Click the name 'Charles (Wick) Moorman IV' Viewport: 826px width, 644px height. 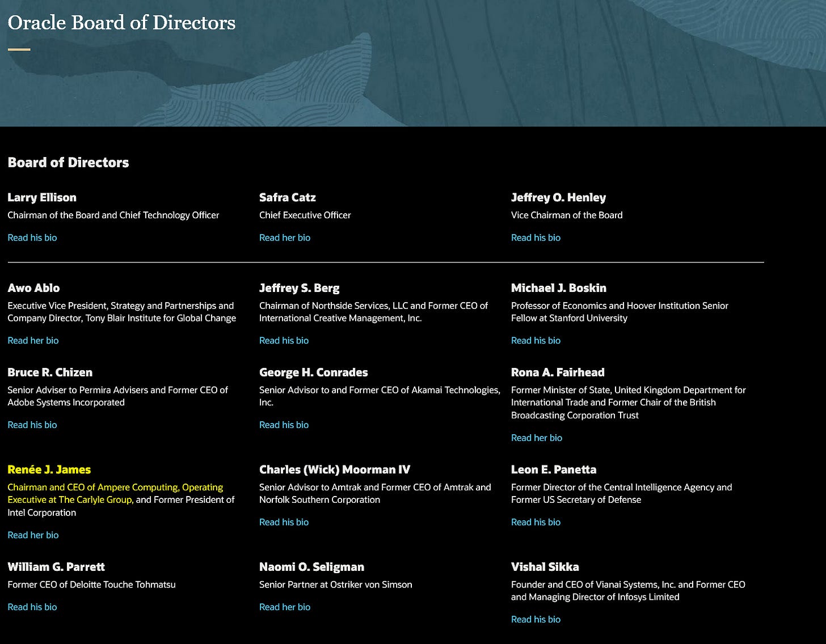(x=335, y=469)
